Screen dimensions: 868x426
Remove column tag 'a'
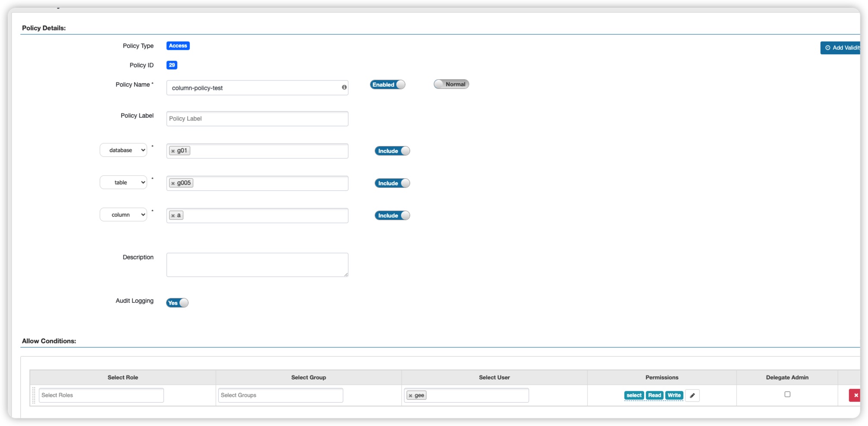pyautogui.click(x=173, y=216)
